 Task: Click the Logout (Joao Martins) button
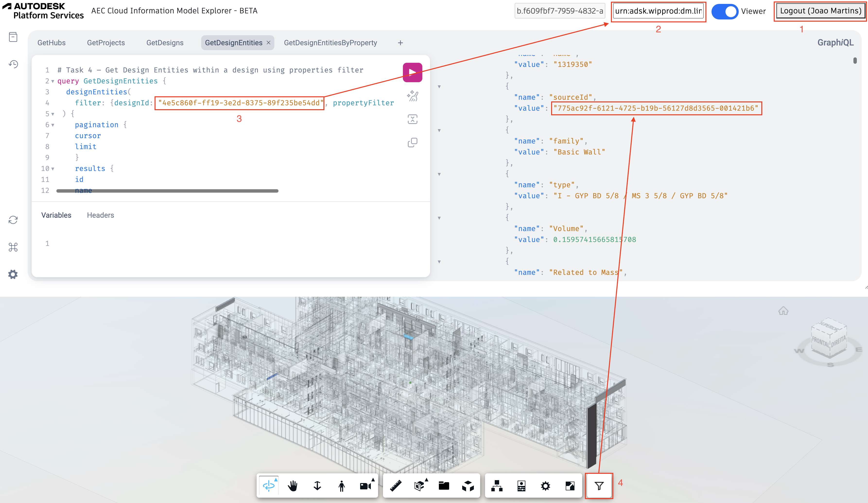coord(820,11)
